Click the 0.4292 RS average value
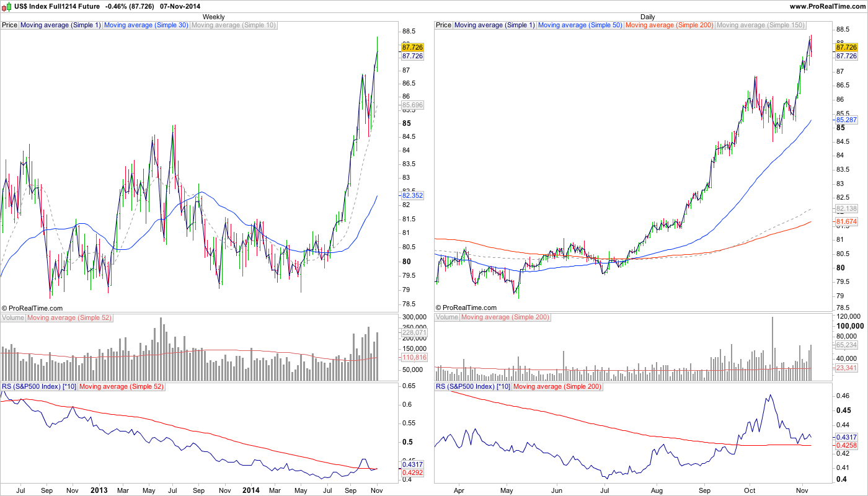868x496 pixels. click(x=412, y=472)
